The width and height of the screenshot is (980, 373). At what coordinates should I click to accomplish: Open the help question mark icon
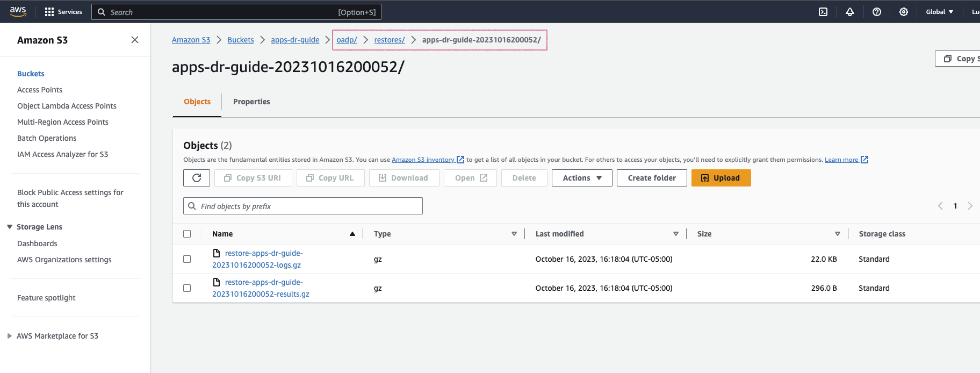coord(877,12)
